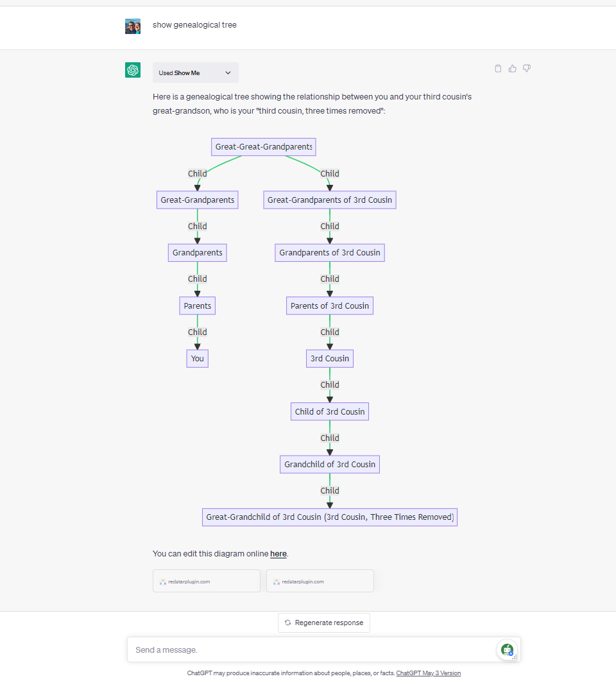Copy the ChatGPT response to clipboard
Viewport: 616px width, 688px height.
point(498,68)
